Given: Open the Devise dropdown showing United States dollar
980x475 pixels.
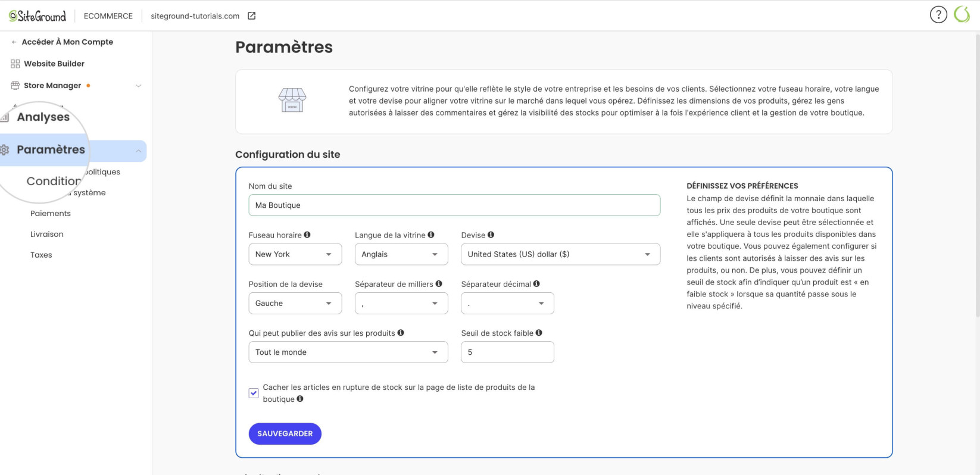Looking at the screenshot, I should pyautogui.click(x=561, y=254).
